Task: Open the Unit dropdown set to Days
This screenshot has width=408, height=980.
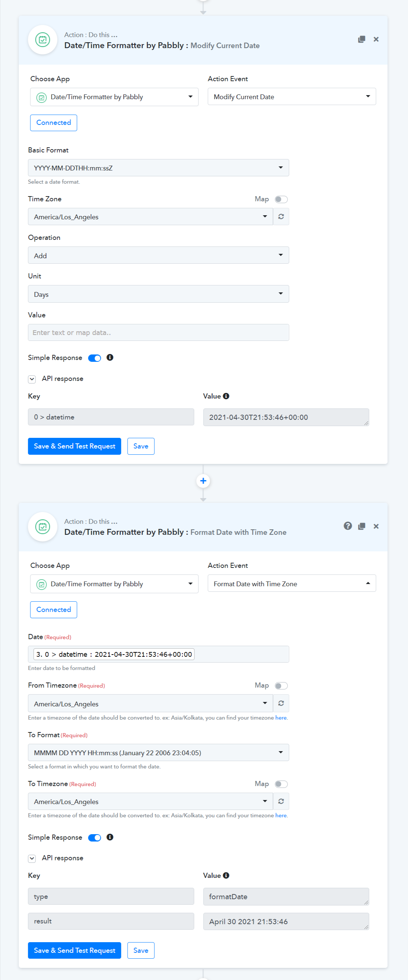Action: [x=159, y=294]
